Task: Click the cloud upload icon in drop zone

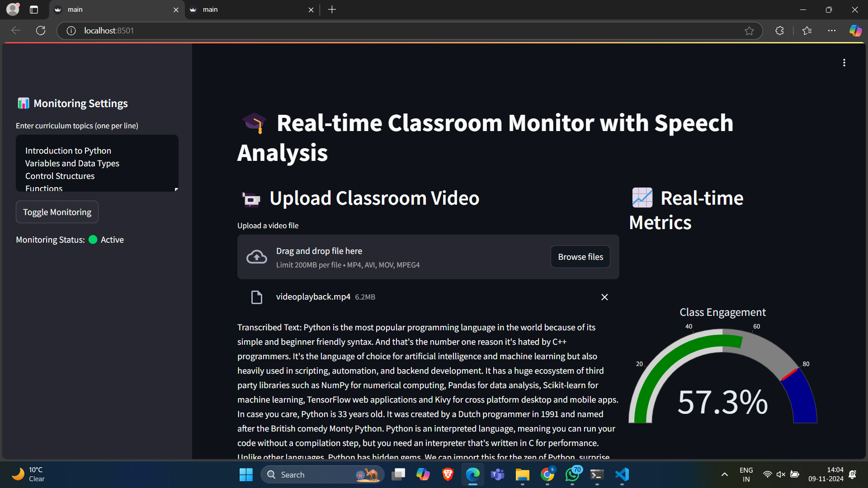Action: [256, 257]
